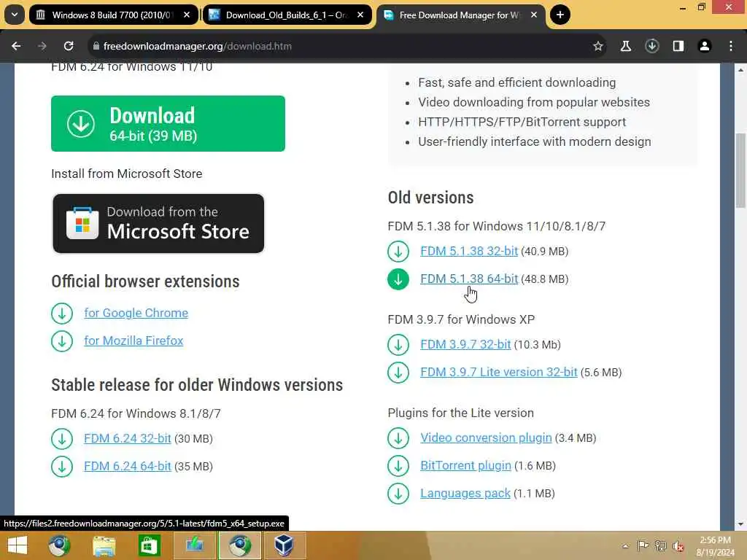The width and height of the screenshot is (747, 560).
Task: Open the BitTorrent plugin link
Action: tap(465, 465)
